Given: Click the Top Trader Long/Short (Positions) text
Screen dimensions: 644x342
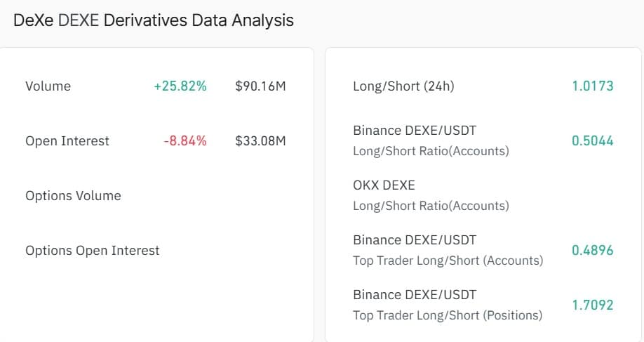Looking at the screenshot, I should pyautogui.click(x=448, y=315).
